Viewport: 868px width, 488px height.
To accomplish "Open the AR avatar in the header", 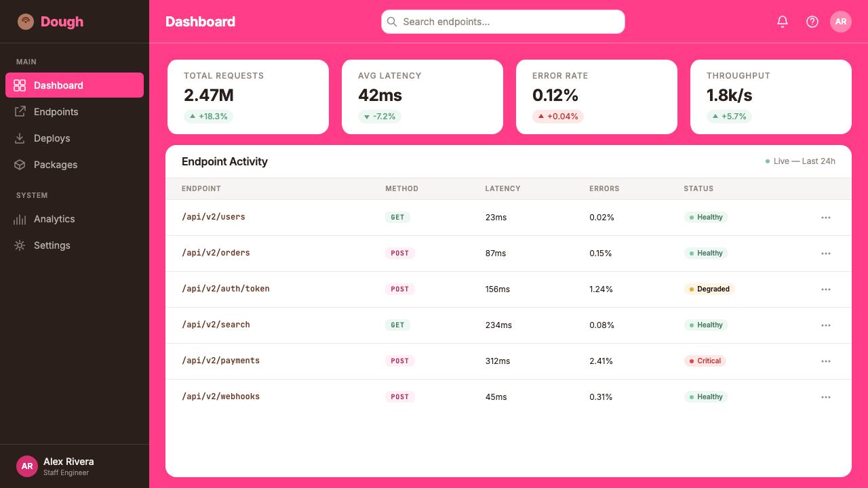I will tap(841, 22).
